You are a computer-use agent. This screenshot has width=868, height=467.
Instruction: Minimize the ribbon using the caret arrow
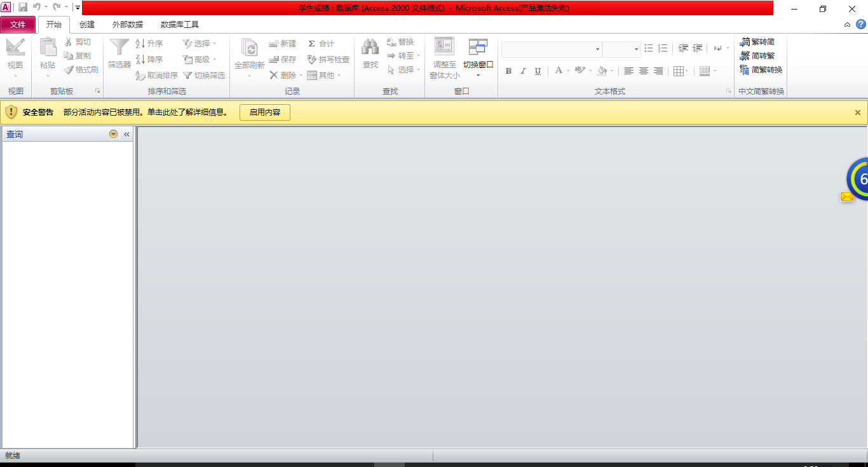point(847,25)
